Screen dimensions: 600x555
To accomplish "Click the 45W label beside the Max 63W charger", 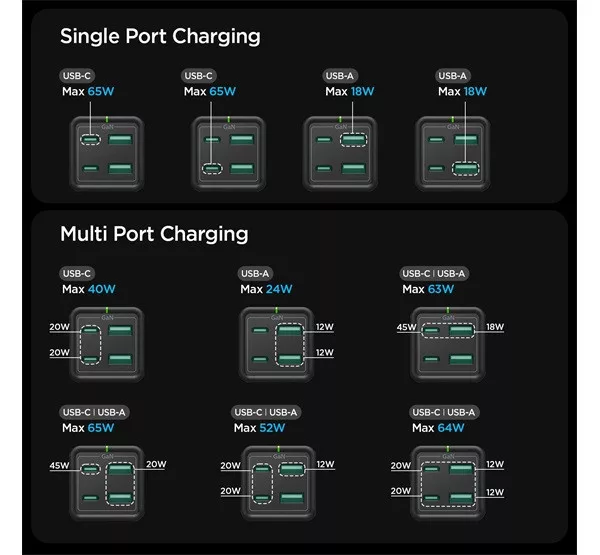I will tap(406, 327).
